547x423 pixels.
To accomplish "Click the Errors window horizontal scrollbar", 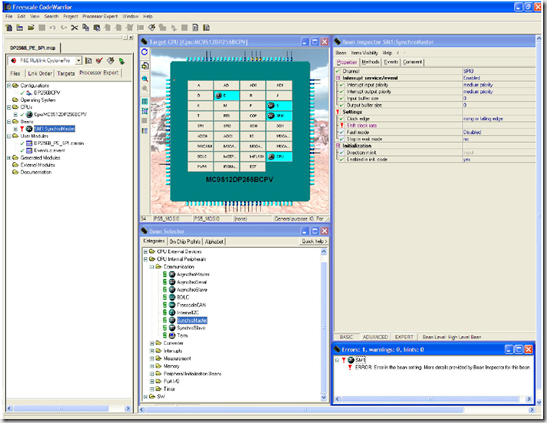I will tap(433, 399).
